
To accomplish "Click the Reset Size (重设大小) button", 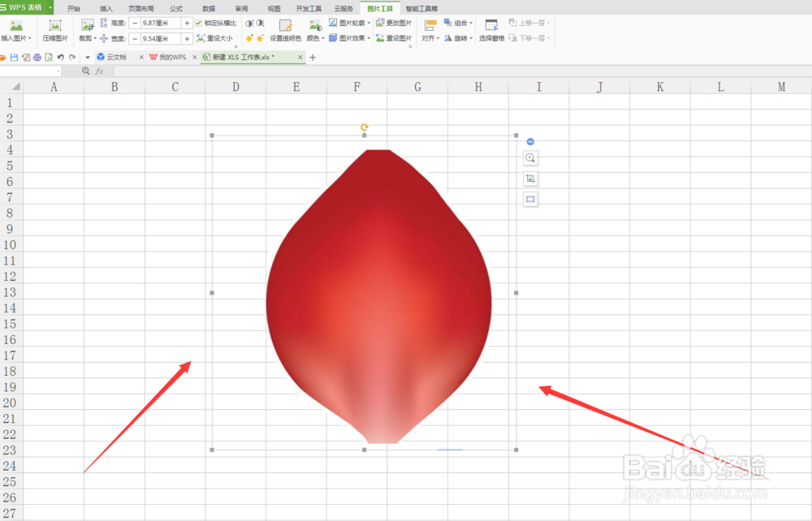I will pyautogui.click(x=215, y=38).
